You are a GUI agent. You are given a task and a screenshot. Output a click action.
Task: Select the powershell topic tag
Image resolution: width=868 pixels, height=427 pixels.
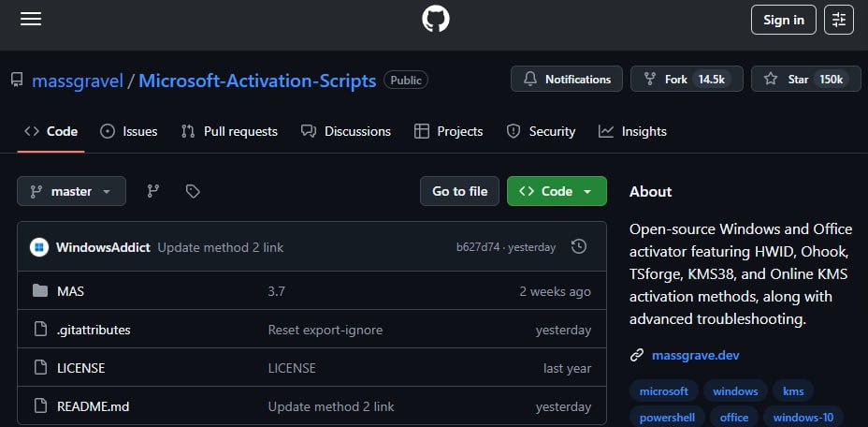[667, 417]
